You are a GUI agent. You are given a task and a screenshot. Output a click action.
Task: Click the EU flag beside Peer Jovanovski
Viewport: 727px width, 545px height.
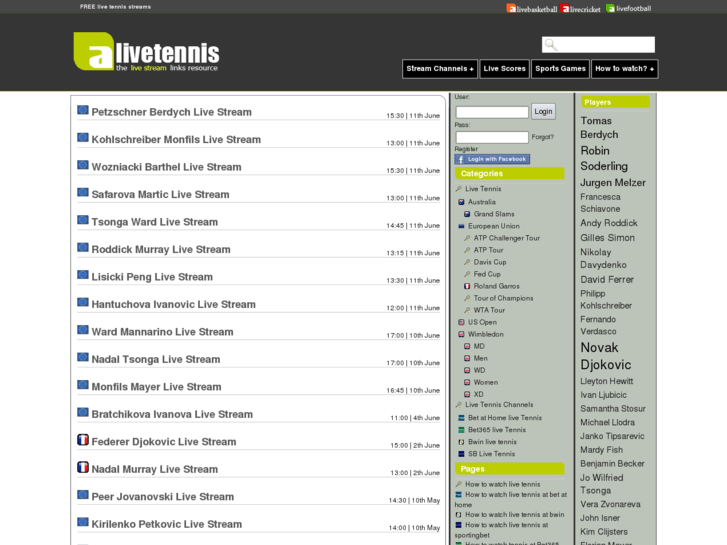pos(83,494)
